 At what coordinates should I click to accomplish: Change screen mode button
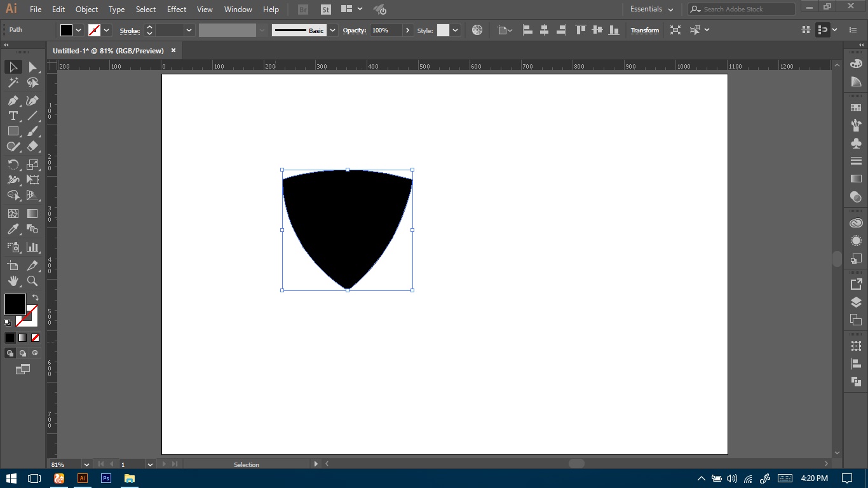pyautogui.click(x=23, y=369)
